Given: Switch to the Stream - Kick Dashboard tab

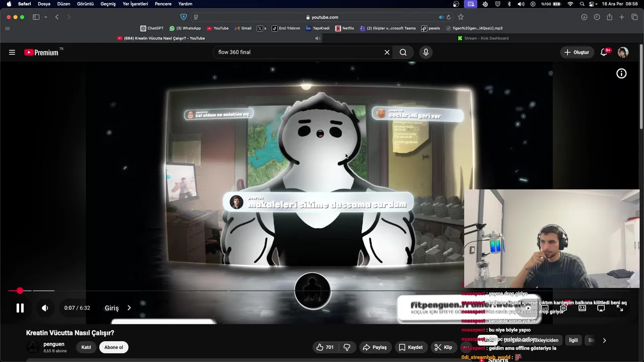Looking at the screenshot, I should click(x=483, y=38).
